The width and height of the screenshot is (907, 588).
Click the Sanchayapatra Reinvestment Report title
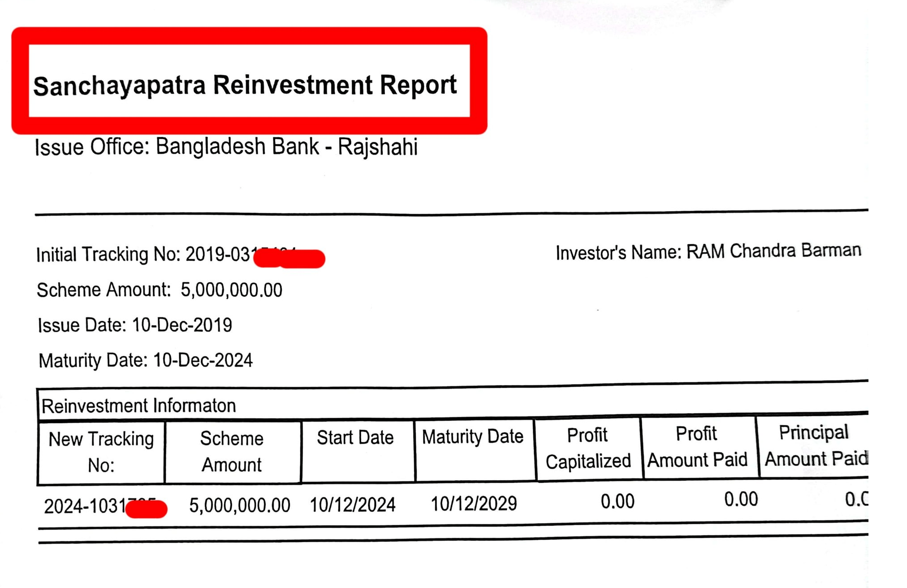pyautogui.click(x=245, y=85)
